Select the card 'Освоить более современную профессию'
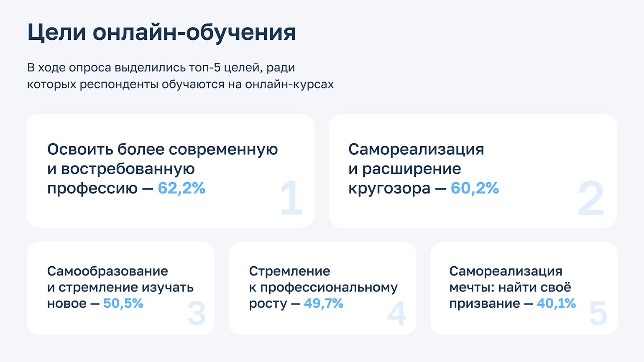The image size is (644, 362). [170, 171]
